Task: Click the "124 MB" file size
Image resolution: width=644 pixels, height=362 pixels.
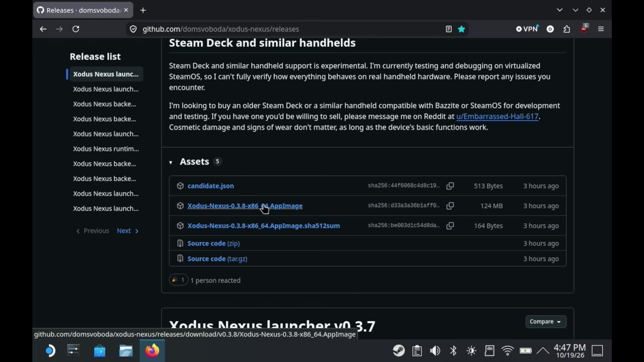Action: tap(492, 206)
